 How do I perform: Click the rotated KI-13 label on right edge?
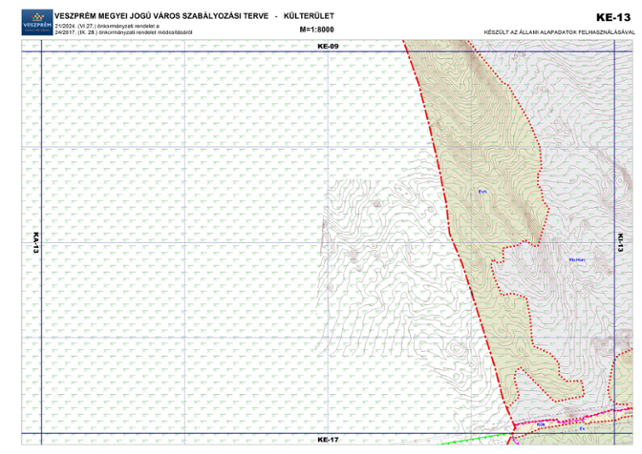pyautogui.click(x=620, y=243)
